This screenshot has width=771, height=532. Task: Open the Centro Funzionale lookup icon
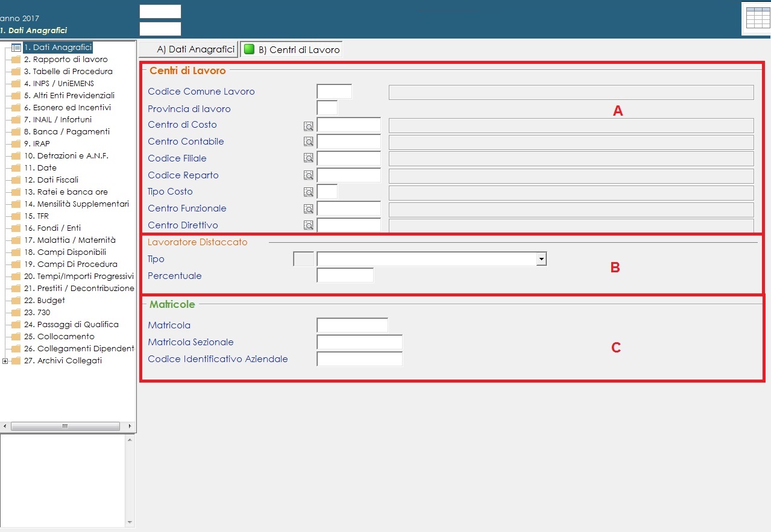(308, 209)
